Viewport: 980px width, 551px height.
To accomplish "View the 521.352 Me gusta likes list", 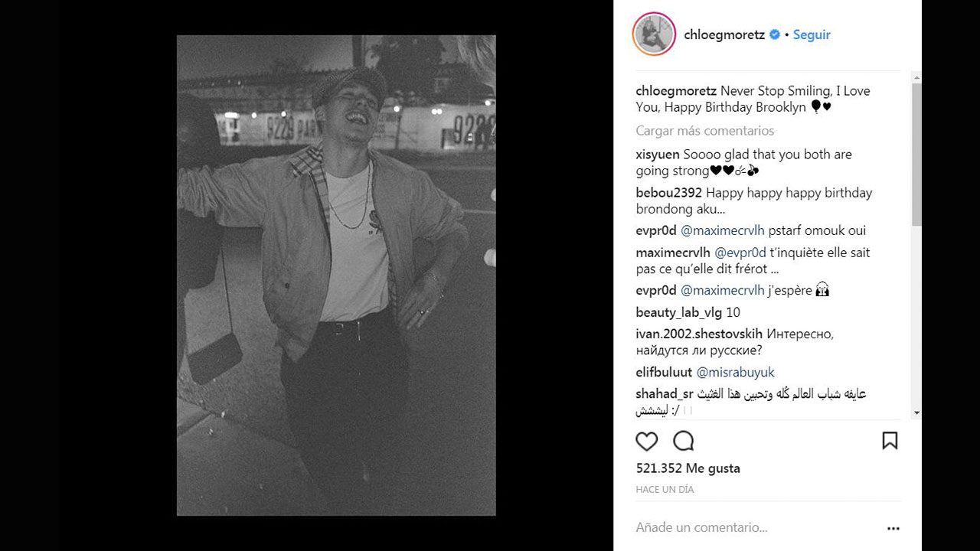I will pyautogui.click(x=688, y=468).
